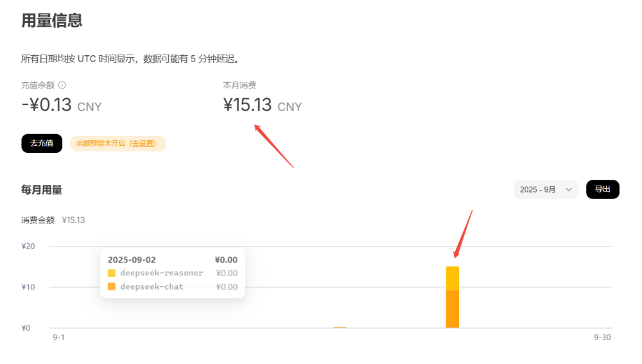Click the info icon beside 充值余额

coord(62,85)
